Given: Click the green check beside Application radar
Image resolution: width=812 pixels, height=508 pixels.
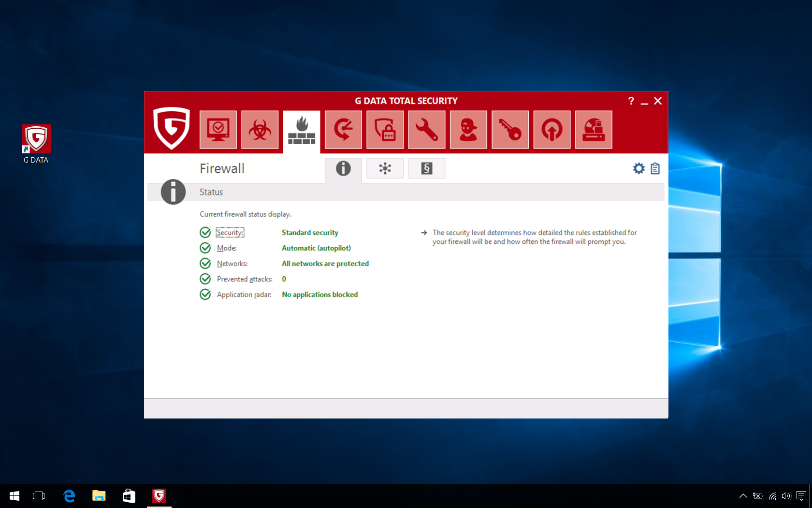Looking at the screenshot, I should [205, 295].
